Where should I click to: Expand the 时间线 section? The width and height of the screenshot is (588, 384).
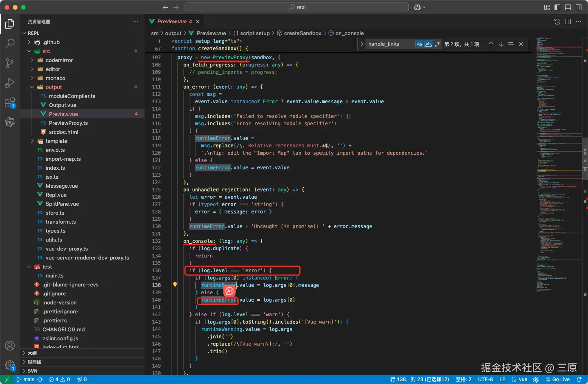[x=34, y=362]
